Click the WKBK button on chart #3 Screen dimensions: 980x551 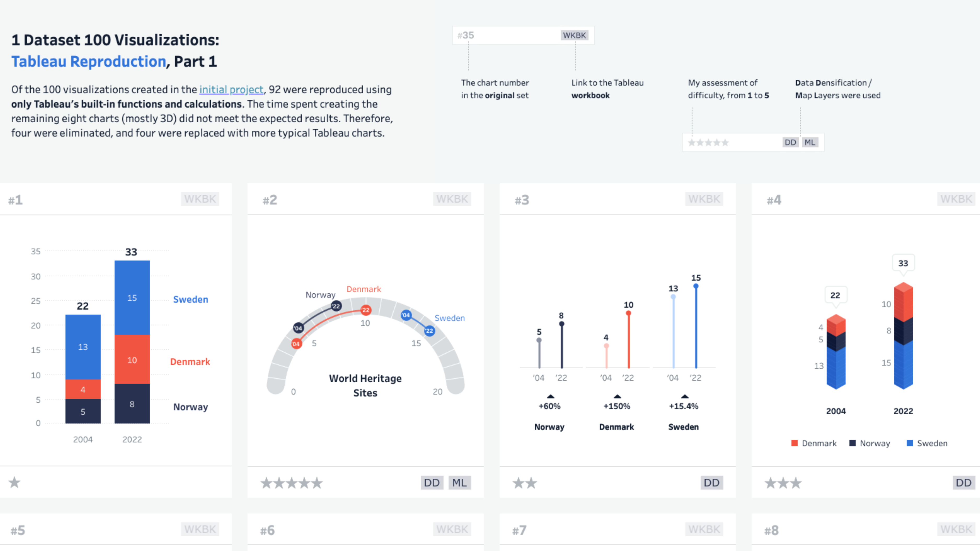pos(704,199)
